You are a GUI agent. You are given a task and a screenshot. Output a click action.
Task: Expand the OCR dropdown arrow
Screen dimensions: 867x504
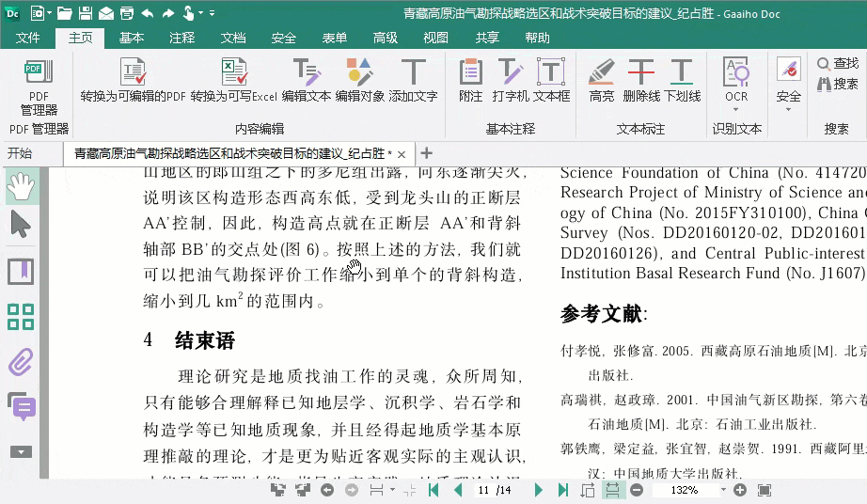coord(736,109)
